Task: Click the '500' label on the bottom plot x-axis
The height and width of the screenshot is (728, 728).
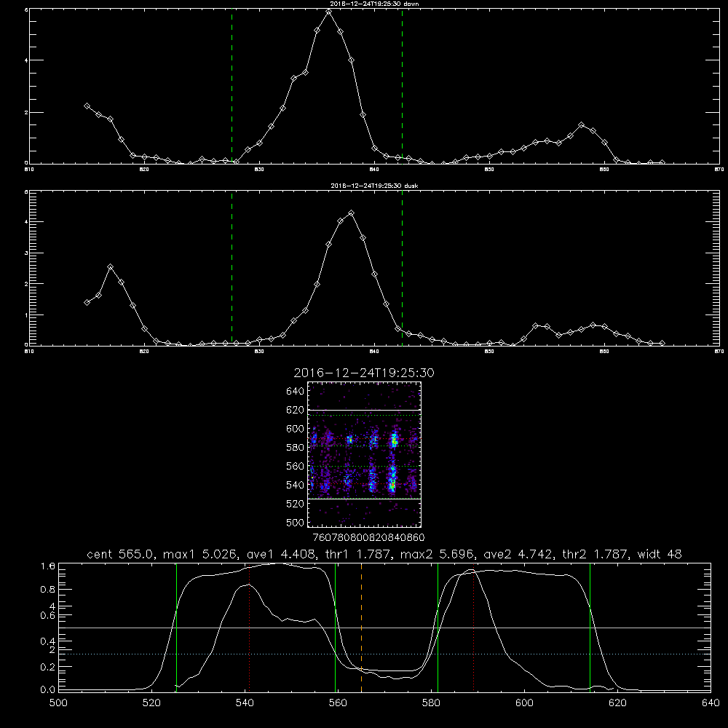Action: click(x=58, y=703)
